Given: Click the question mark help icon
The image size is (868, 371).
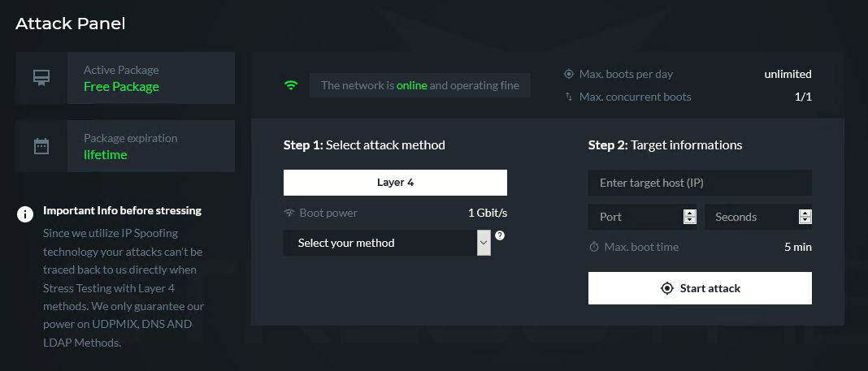Looking at the screenshot, I should (500, 235).
